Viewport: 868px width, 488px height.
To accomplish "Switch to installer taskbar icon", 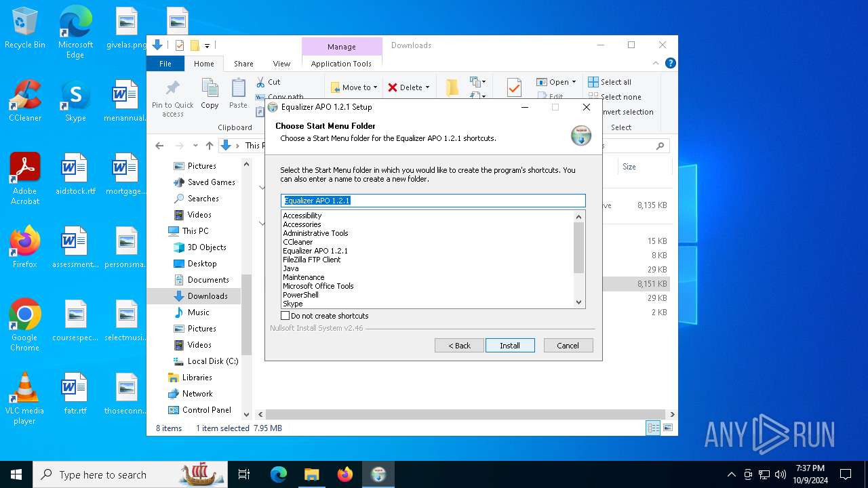I will pos(378,474).
